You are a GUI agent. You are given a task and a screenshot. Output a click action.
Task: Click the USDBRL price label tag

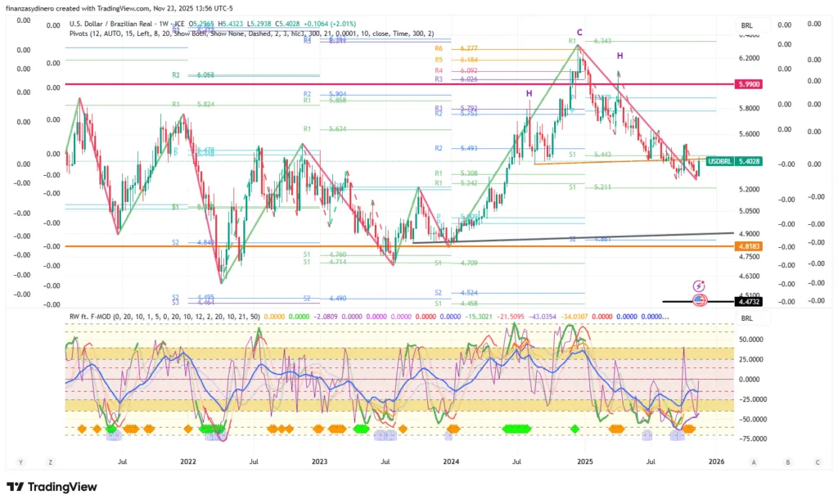(720, 162)
